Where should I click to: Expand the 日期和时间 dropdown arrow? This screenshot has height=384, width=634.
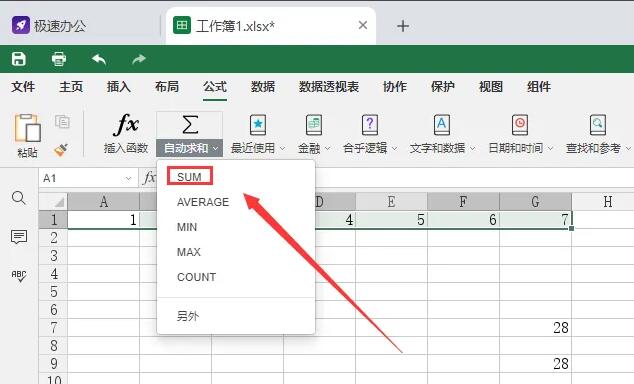550,149
